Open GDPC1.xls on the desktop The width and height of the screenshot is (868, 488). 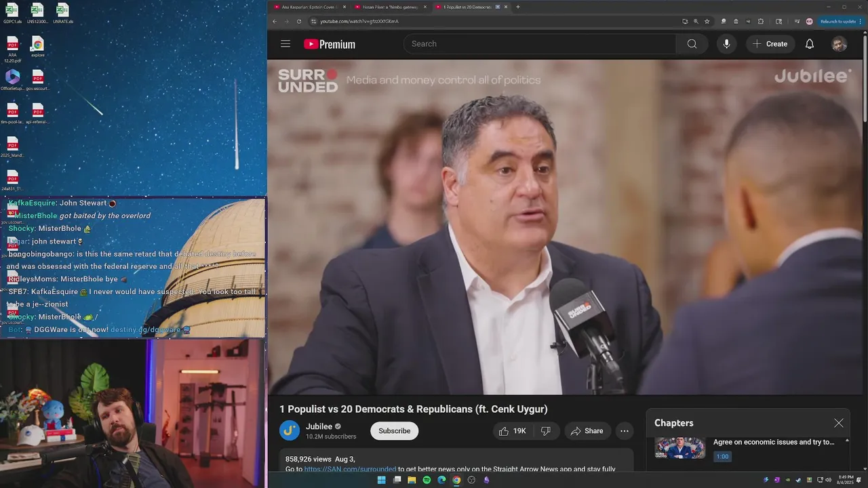click(12, 14)
